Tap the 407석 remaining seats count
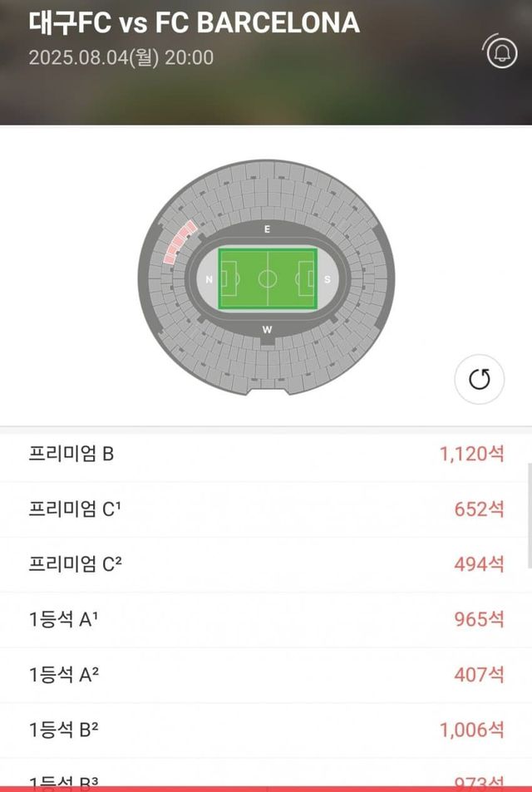Viewport: 532px width, 792px height. point(479,674)
